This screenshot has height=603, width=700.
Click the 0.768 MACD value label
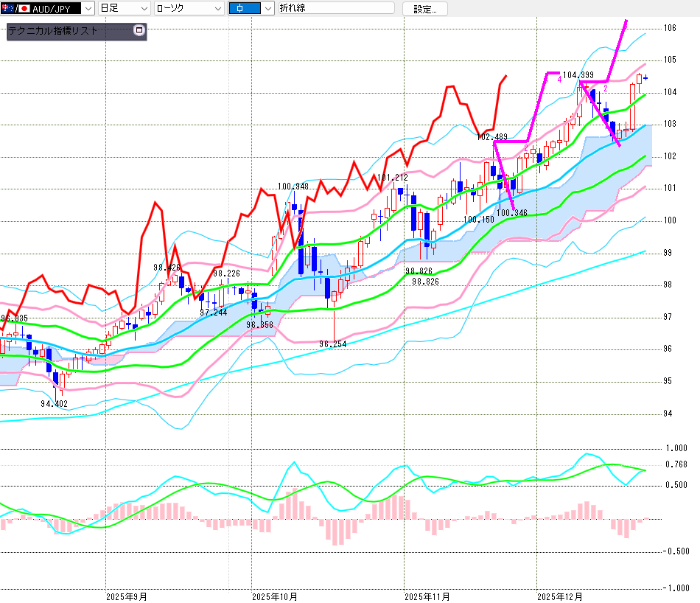pos(676,464)
